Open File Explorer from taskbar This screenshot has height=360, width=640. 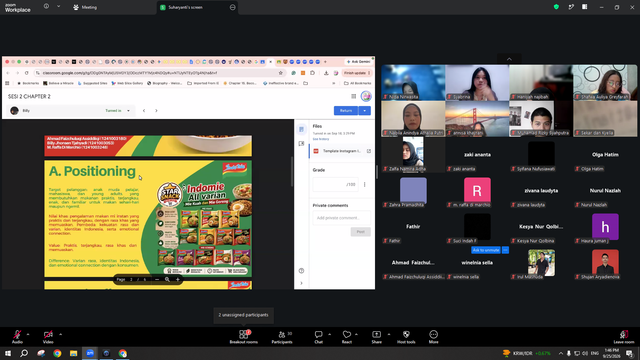click(x=73, y=353)
